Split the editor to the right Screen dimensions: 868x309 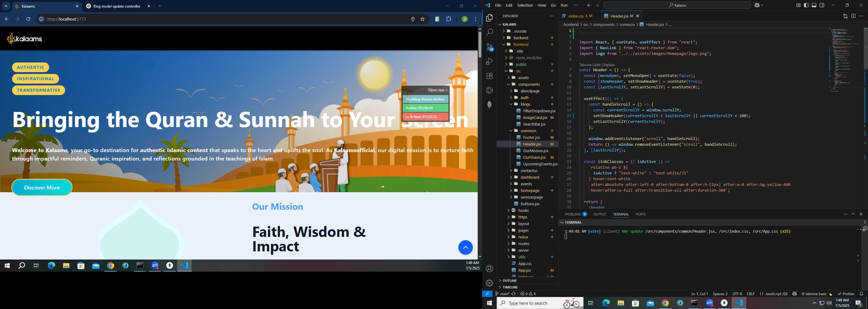coord(853,16)
